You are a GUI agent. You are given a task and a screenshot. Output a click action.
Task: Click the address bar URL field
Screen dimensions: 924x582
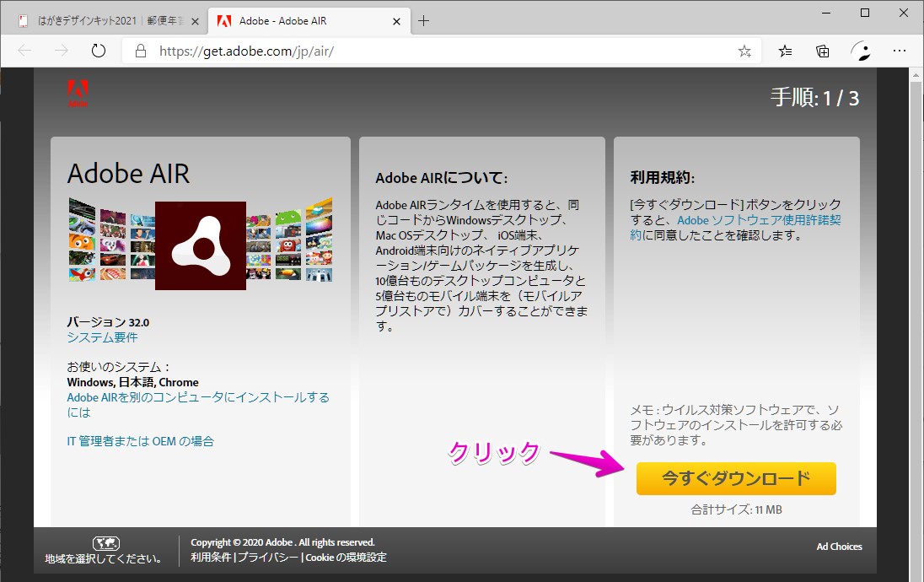[x=442, y=51]
